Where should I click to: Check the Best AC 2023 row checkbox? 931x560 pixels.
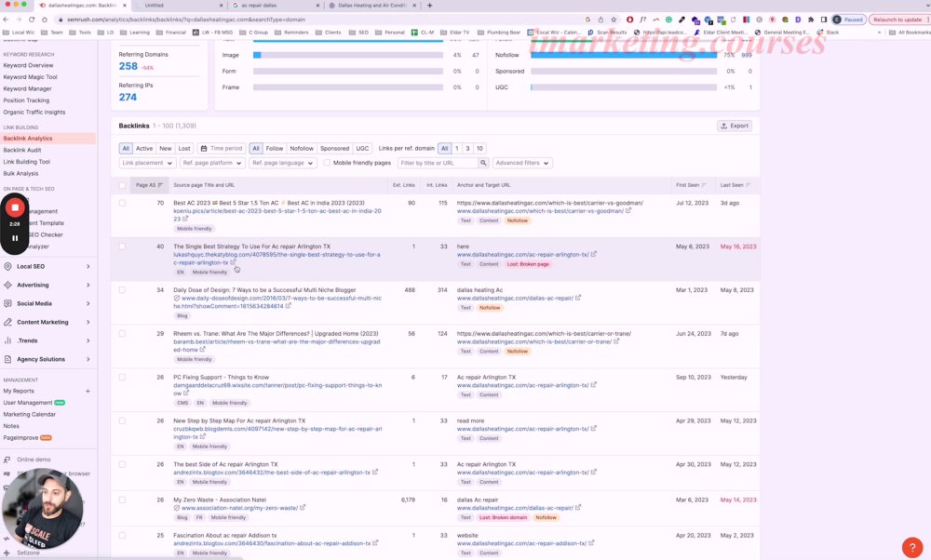(122, 203)
